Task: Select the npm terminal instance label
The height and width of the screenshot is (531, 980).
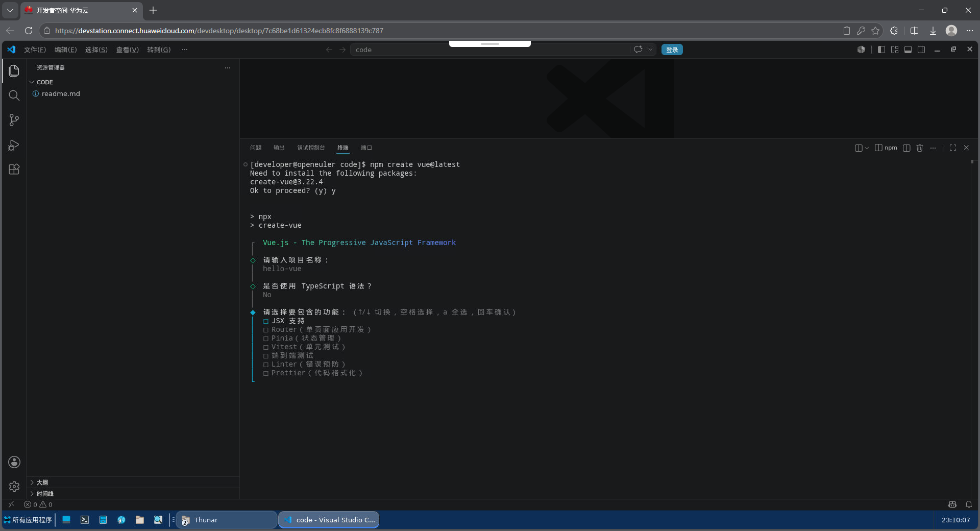Action: point(886,148)
